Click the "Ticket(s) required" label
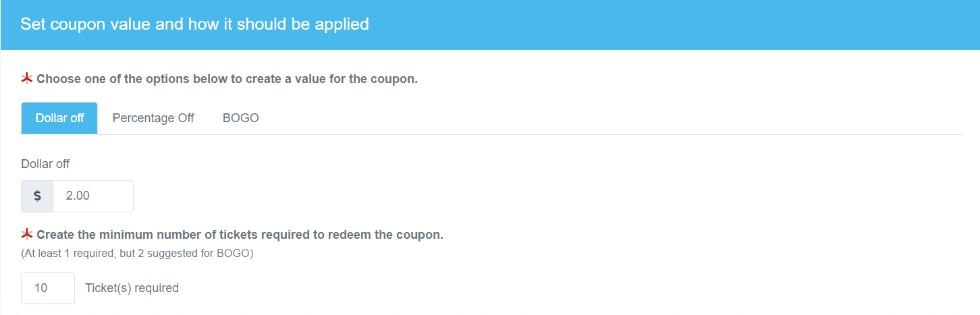The height and width of the screenshot is (315, 980). [132, 288]
